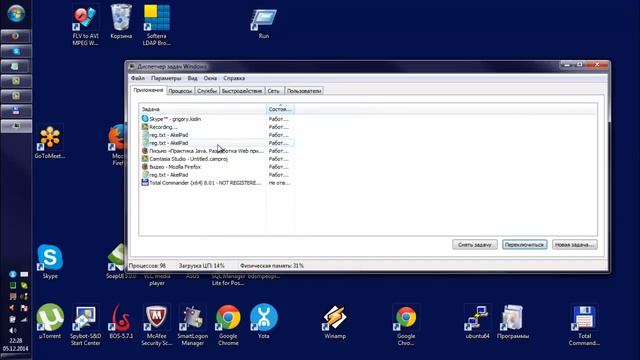Open the Справка menu
640x360 pixels.
pyautogui.click(x=234, y=78)
